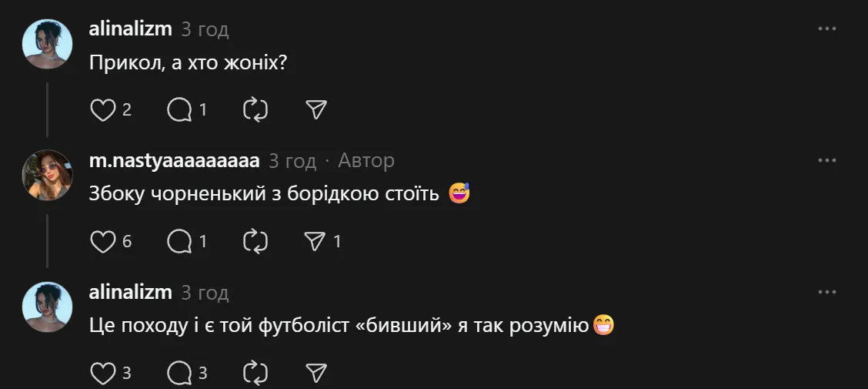
Task: Repost m.nastyaaaaaaaaa's comment
Action: (x=255, y=242)
